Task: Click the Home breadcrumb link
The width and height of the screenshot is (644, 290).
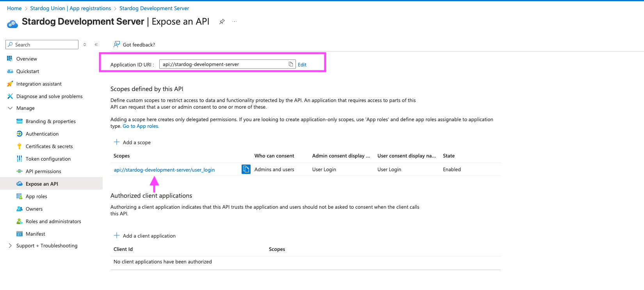Action: (x=14, y=8)
